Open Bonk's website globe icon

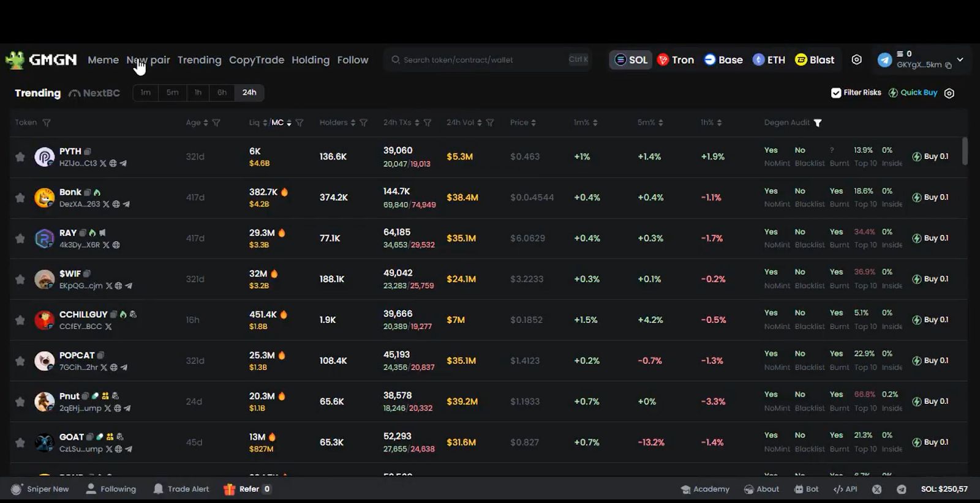click(116, 204)
